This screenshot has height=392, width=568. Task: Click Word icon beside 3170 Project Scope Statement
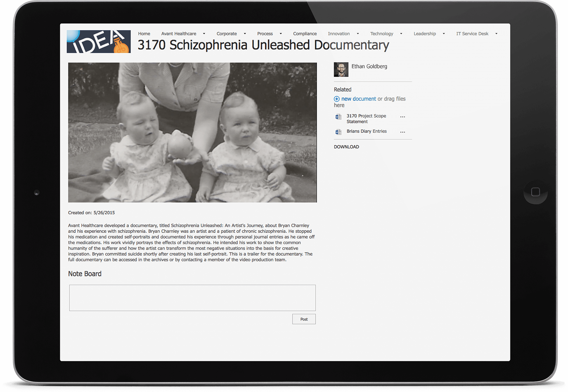(x=338, y=117)
